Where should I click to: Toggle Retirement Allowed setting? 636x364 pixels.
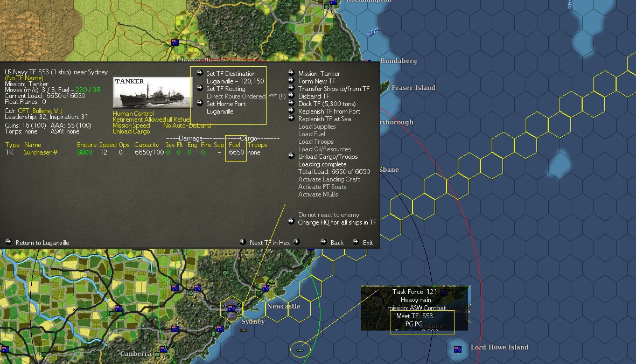(138, 120)
